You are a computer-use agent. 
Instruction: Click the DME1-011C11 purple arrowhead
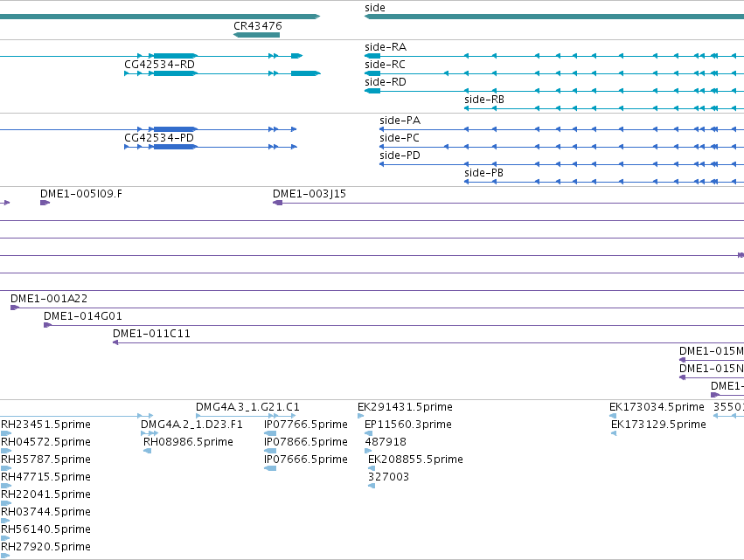pyautogui.click(x=115, y=342)
